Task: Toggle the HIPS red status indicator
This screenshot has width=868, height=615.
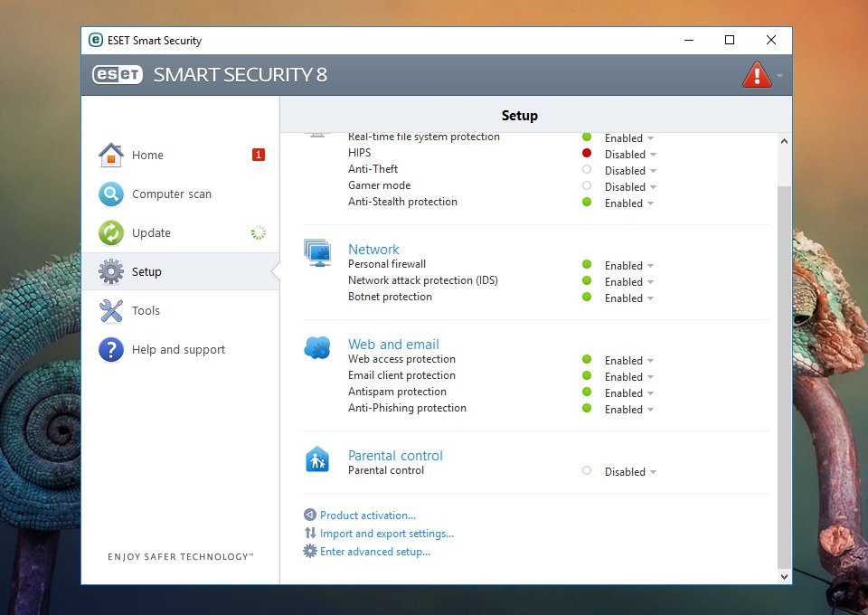Action: (x=587, y=154)
